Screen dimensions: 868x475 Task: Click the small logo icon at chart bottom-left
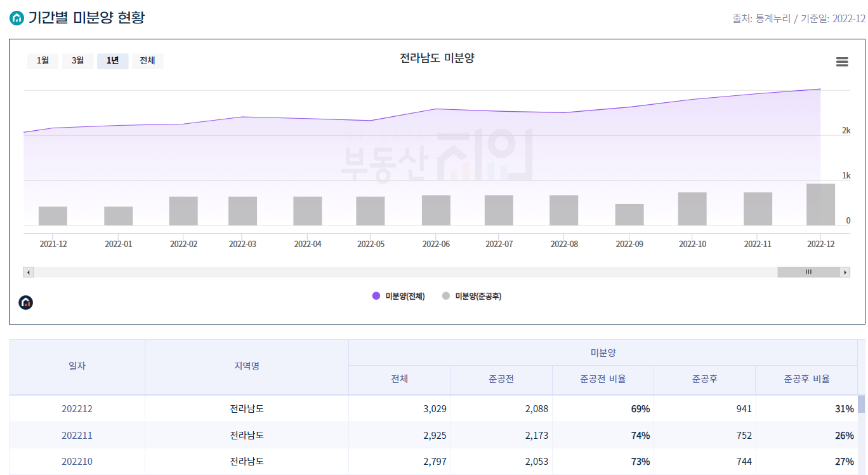point(26,302)
